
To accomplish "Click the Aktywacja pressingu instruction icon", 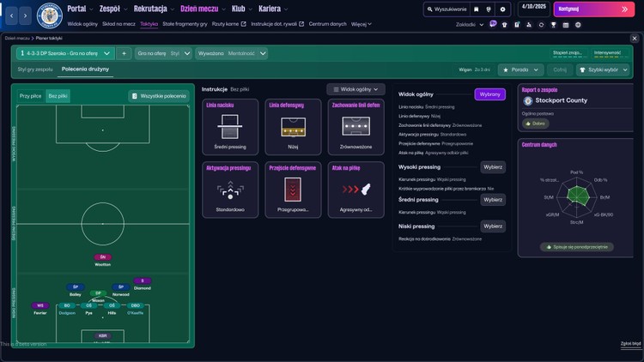I will pyautogui.click(x=229, y=190).
